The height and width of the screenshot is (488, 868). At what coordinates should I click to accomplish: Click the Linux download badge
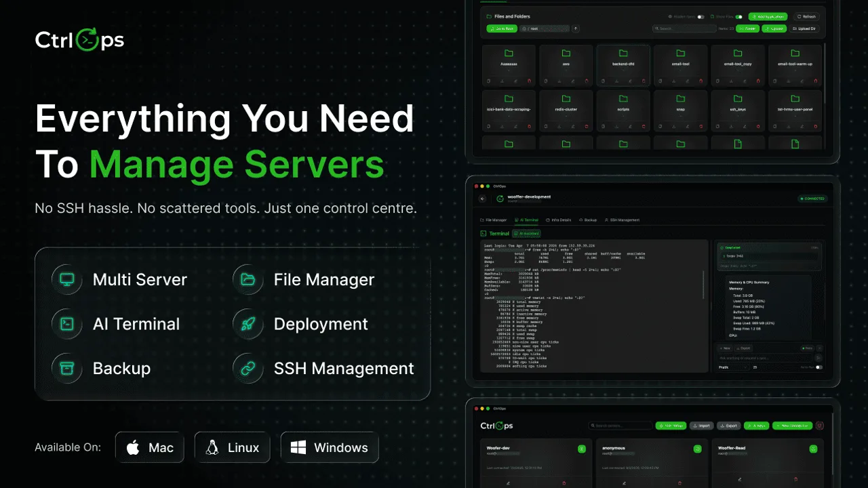(x=232, y=447)
